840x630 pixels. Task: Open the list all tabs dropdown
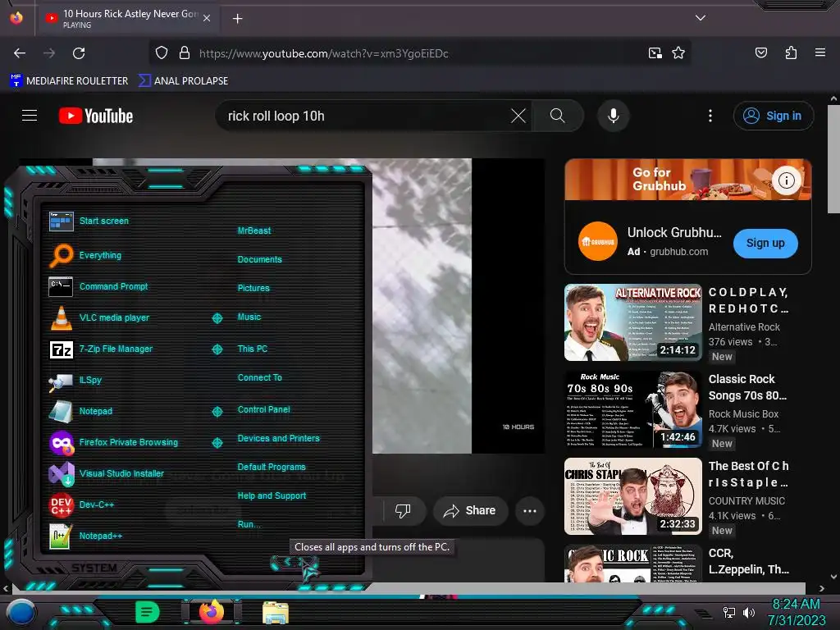tap(701, 18)
